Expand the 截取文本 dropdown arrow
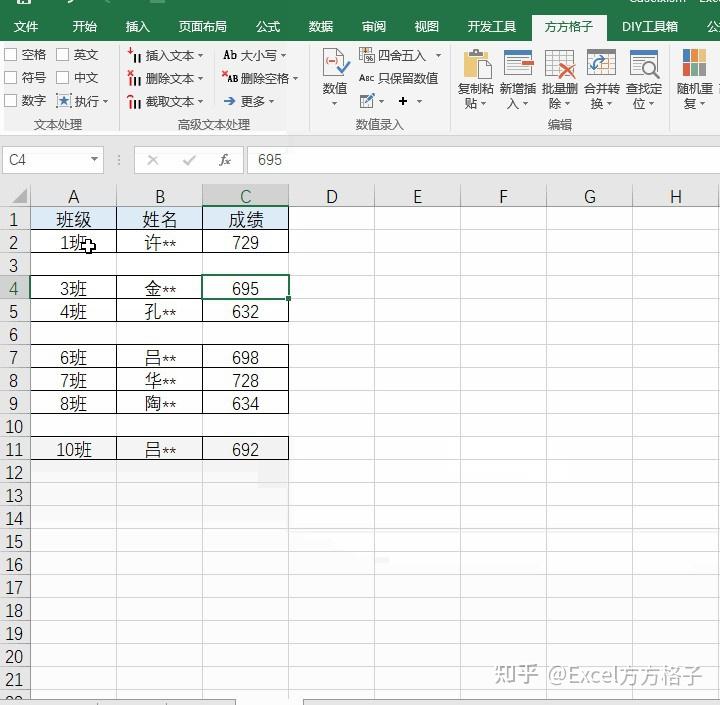The width and height of the screenshot is (720, 705). 201,102
